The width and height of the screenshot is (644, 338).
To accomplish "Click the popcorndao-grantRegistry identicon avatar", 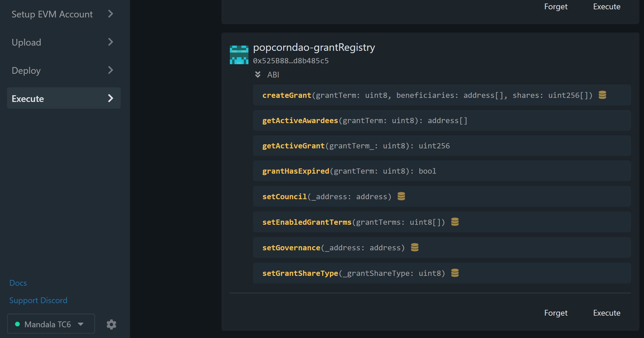I will (239, 55).
